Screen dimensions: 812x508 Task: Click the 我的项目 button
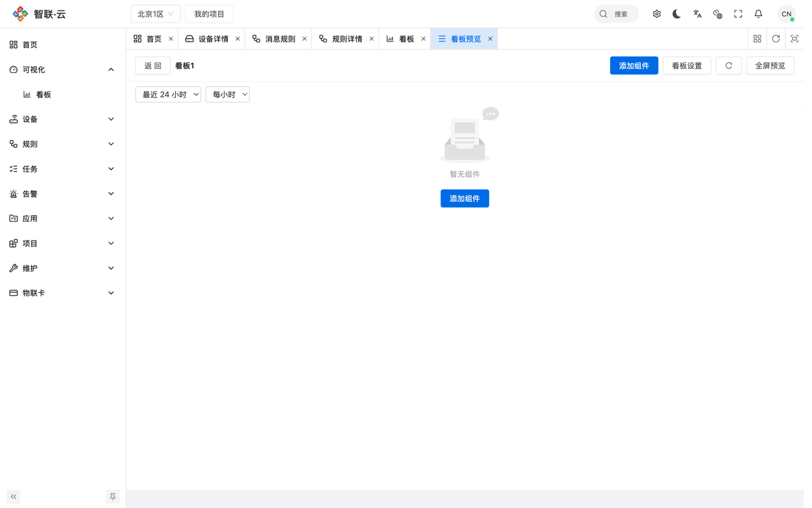(x=209, y=14)
